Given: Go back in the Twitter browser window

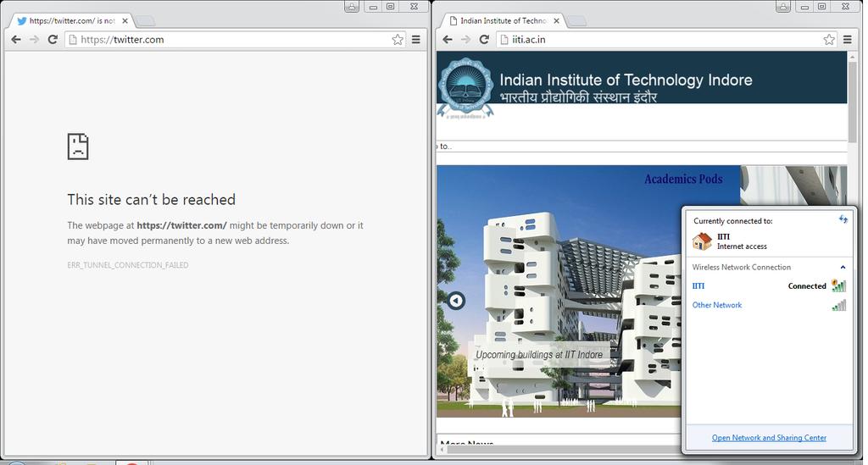Looking at the screenshot, I should pos(16,40).
